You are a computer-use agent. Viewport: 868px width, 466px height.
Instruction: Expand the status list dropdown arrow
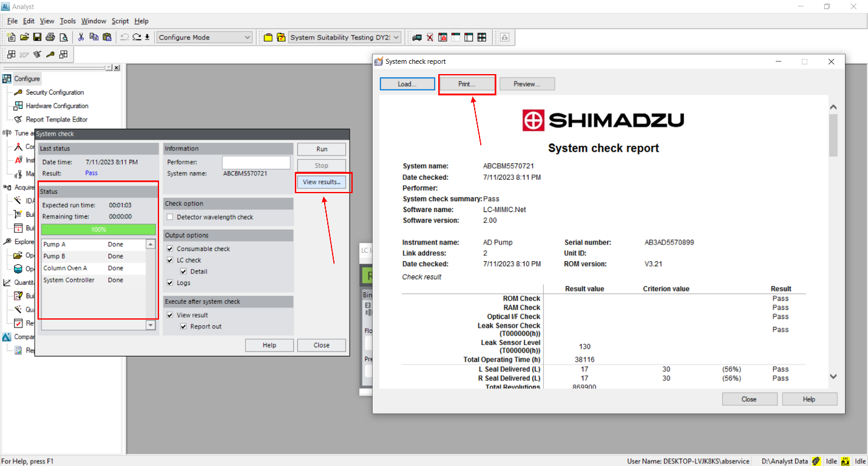tap(149, 325)
